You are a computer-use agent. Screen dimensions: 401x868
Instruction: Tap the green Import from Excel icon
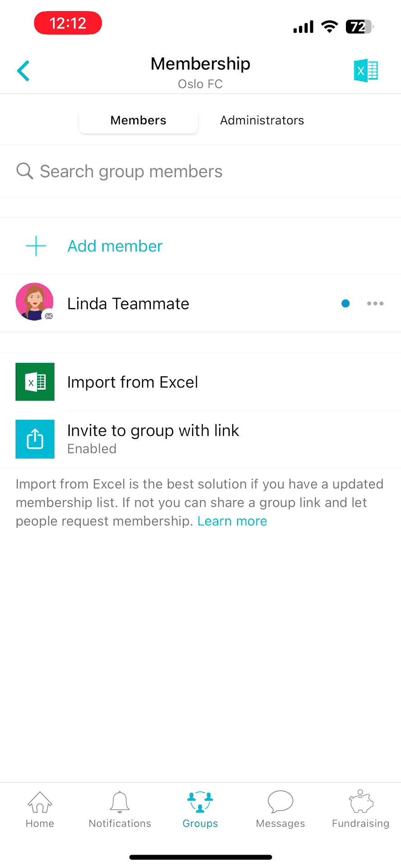pos(35,382)
